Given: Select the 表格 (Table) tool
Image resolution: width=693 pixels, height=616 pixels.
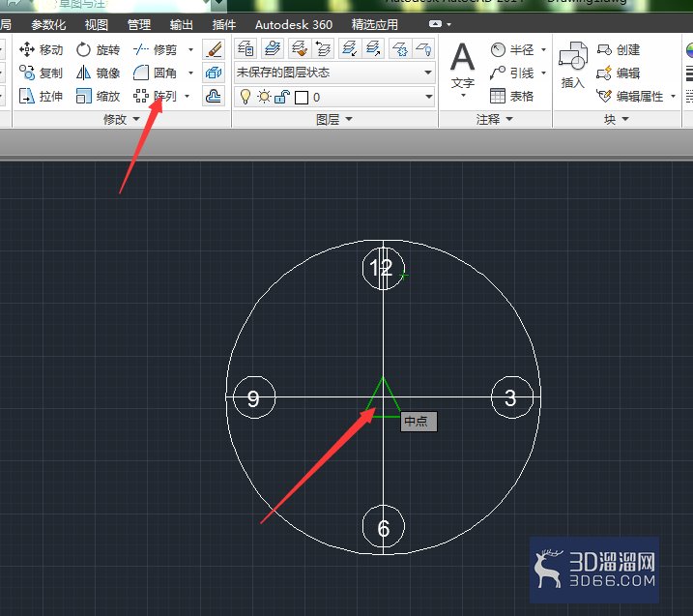Looking at the screenshot, I should coord(512,96).
